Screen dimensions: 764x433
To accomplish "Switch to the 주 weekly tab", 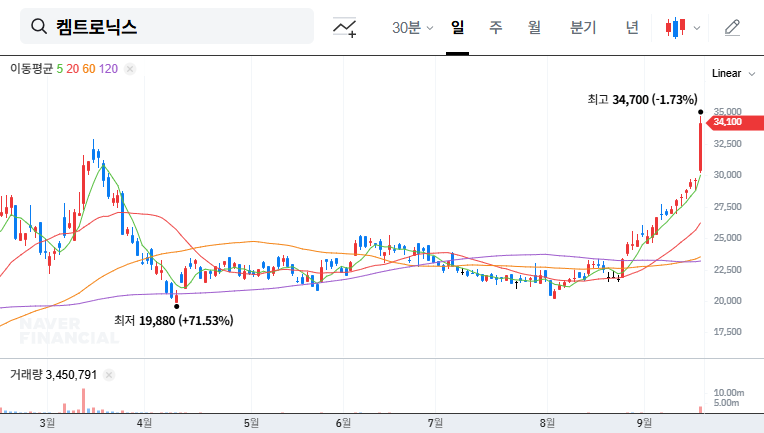I will pyautogui.click(x=496, y=27).
